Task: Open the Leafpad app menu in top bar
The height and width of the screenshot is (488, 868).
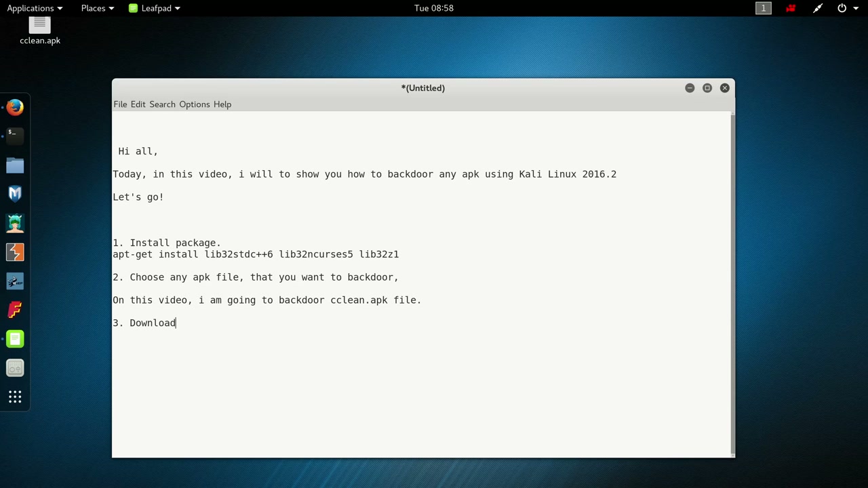Action: coord(154,8)
